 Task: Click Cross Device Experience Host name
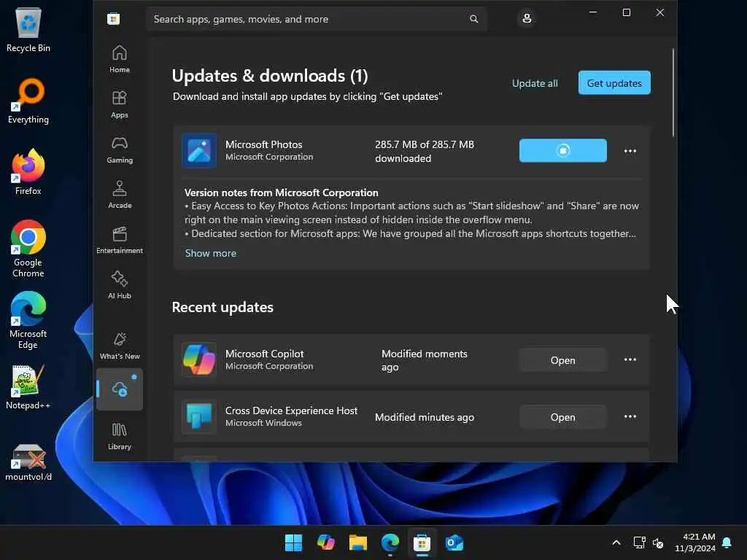point(291,411)
